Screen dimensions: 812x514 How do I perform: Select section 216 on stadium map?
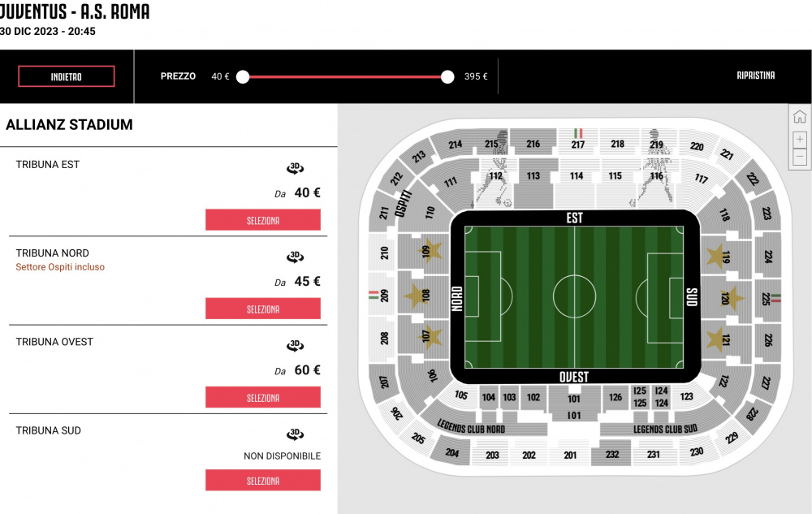[x=533, y=143]
